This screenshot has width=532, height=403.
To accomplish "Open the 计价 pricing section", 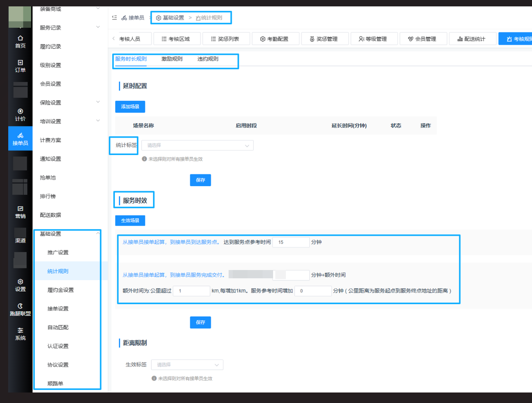I will [x=20, y=115].
